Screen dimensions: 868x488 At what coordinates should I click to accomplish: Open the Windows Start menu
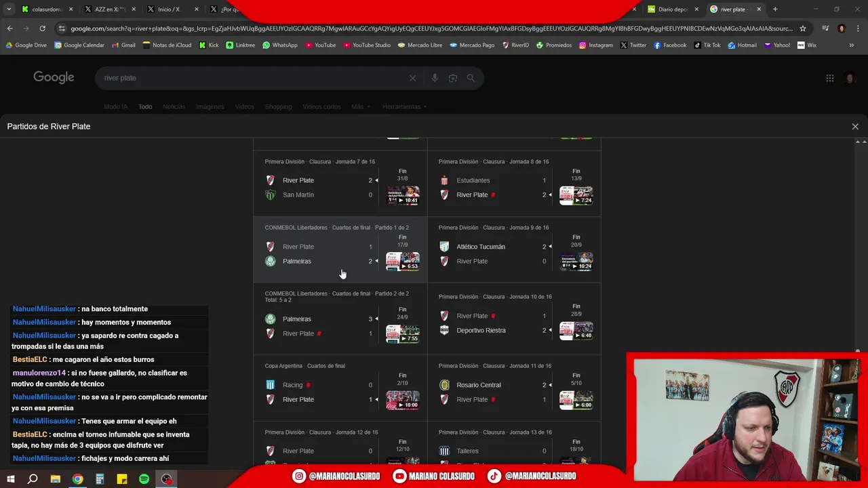pyautogui.click(x=10, y=479)
